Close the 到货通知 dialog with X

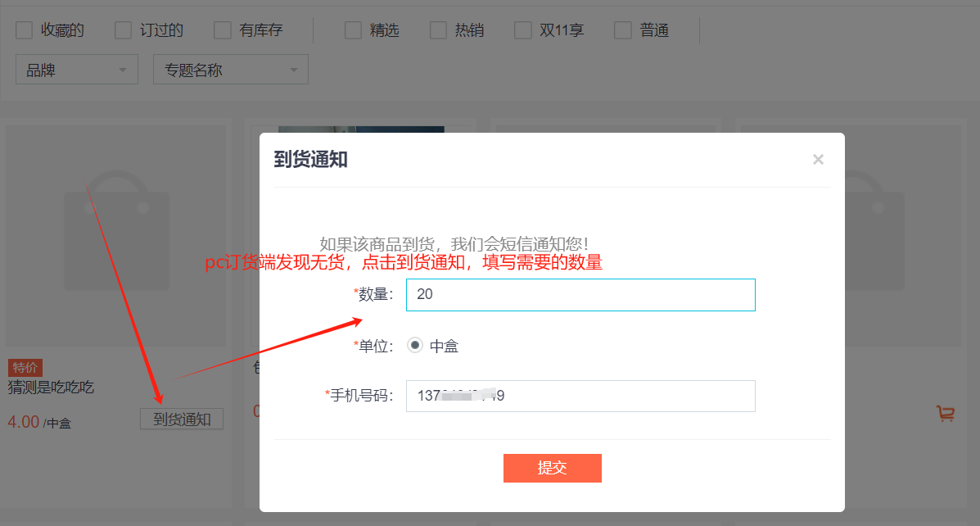tap(818, 160)
